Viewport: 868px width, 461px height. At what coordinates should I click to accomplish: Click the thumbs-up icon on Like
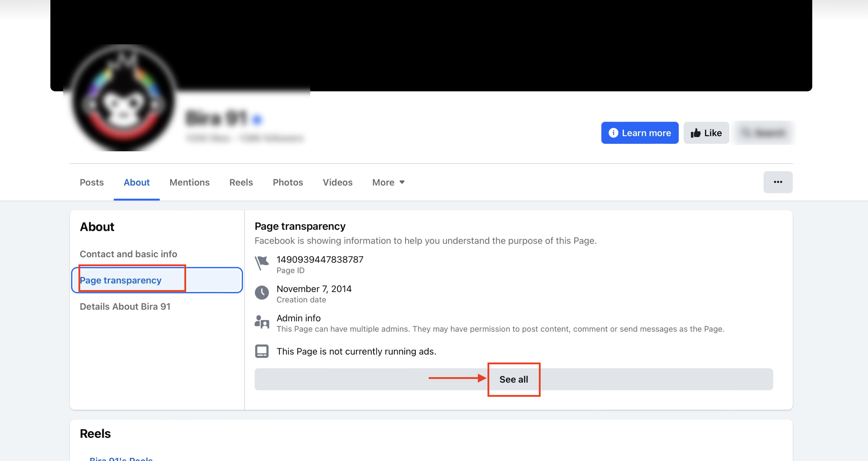pos(696,133)
